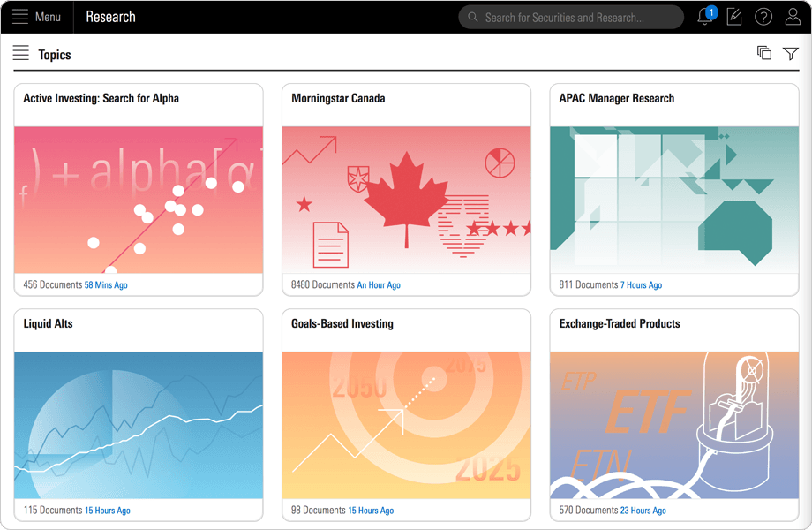Click the notifications bell icon
Image resolution: width=812 pixels, height=530 pixels.
[x=704, y=17]
